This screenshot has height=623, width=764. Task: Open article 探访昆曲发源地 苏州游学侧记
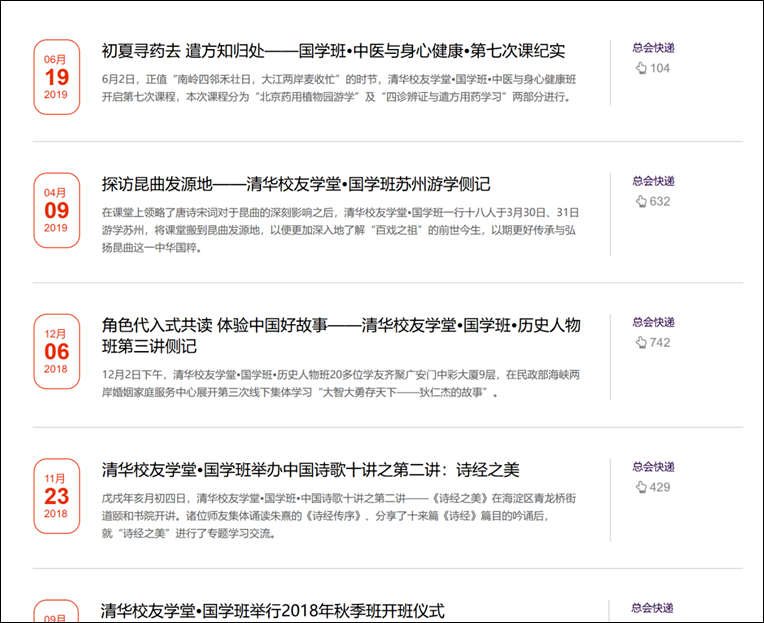click(x=296, y=184)
